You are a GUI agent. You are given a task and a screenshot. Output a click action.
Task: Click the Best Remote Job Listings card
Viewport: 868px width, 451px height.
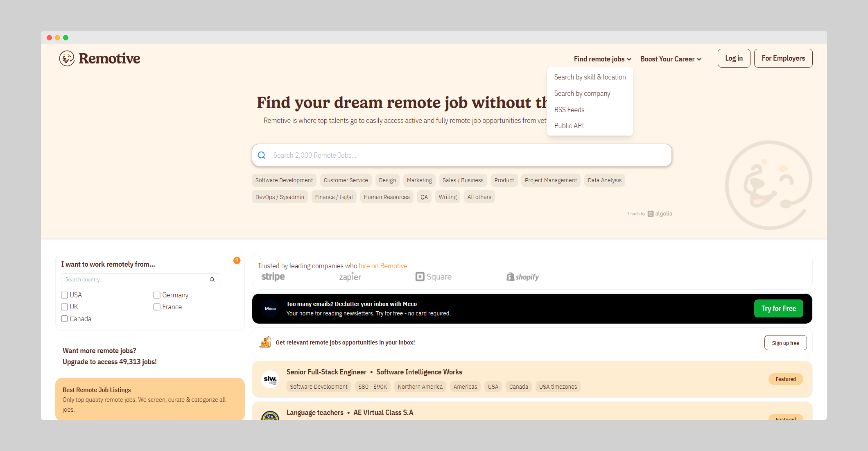click(150, 399)
